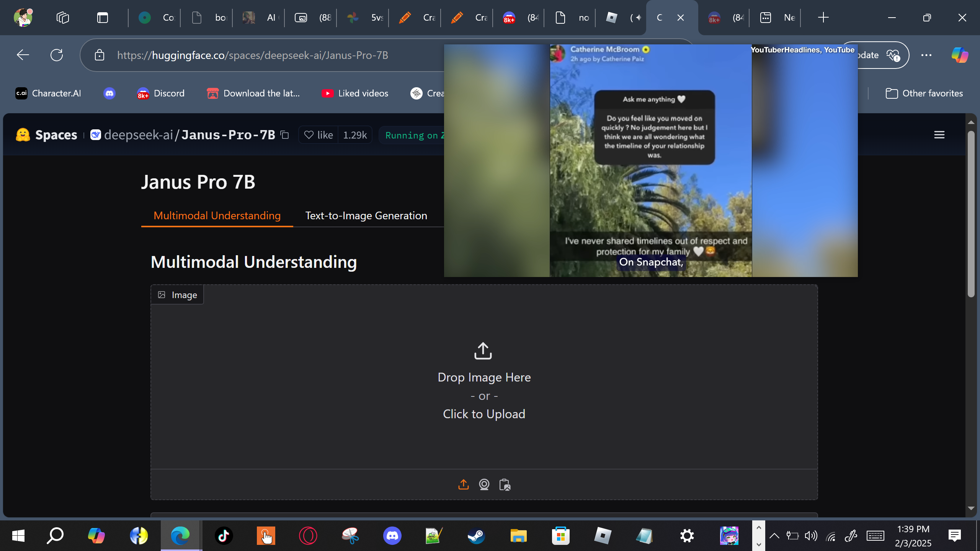Open the clock showing 1:39 PM

tap(913, 536)
